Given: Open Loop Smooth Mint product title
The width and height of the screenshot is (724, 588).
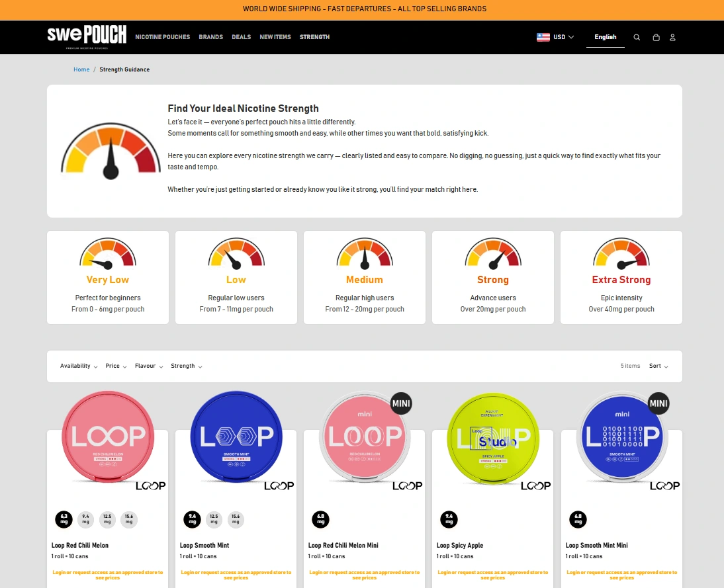Looking at the screenshot, I should point(204,546).
